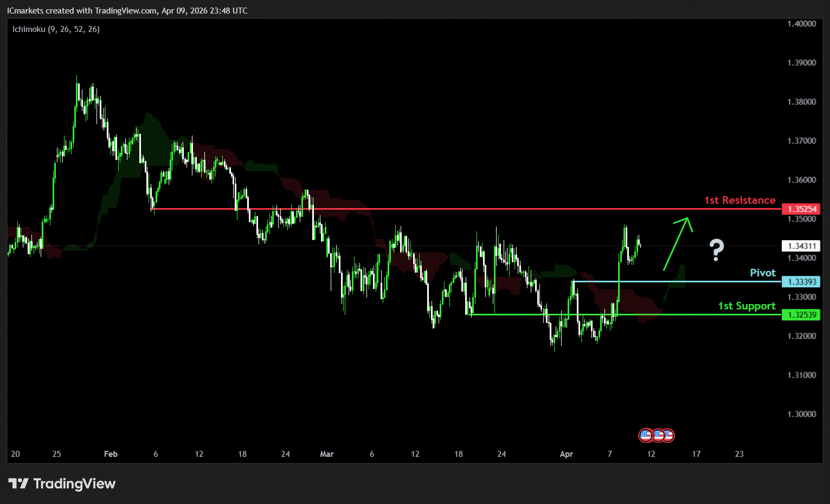Click 1.40000 on the price scale
This screenshot has width=830, height=504.
(x=801, y=24)
